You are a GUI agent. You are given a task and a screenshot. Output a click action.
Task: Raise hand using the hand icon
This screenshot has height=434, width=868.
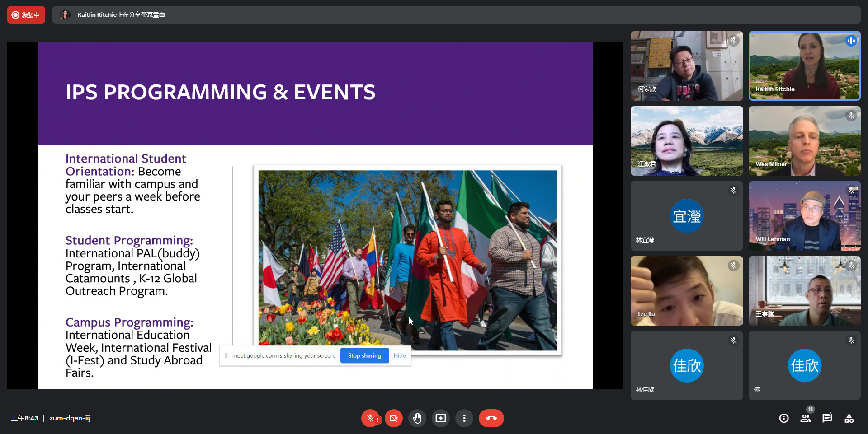[x=417, y=418]
